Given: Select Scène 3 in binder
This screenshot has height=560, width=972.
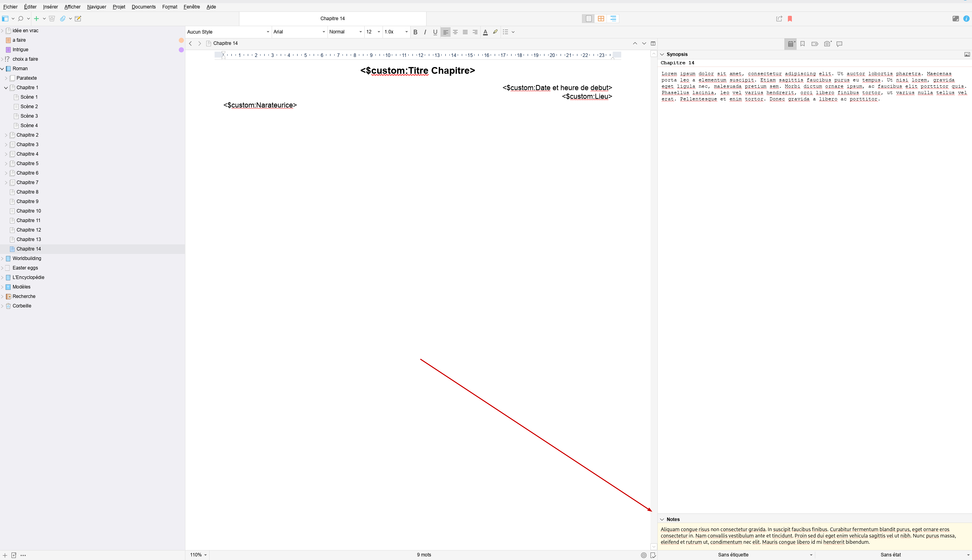Looking at the screenshot, I should (29, 116).
